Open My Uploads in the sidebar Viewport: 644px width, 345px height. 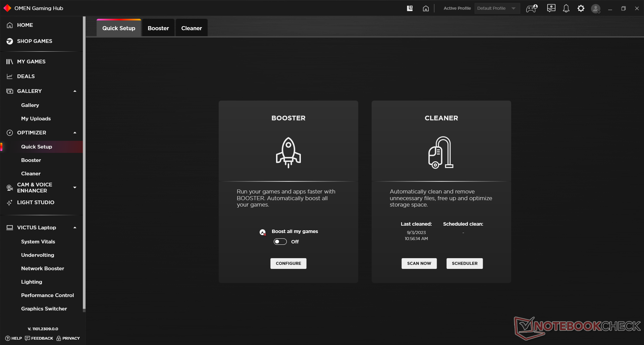tap(36, 119)
